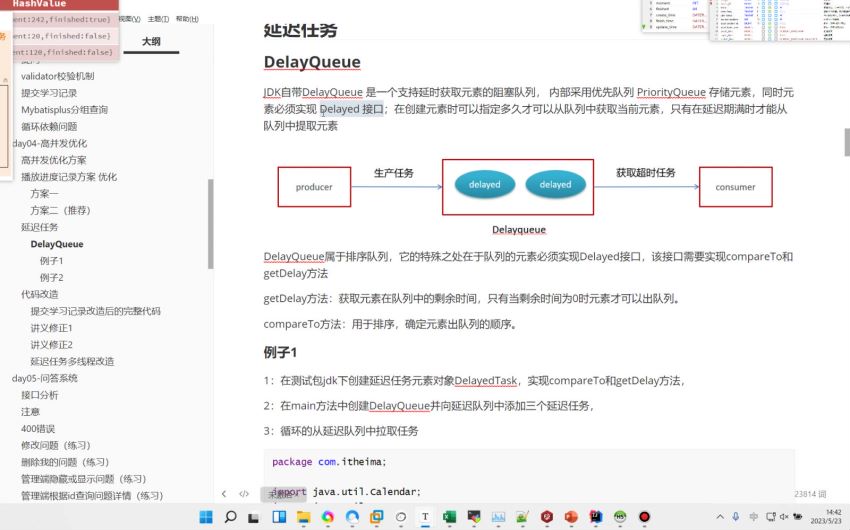
Task: Show hidden system tray icons chevron
Action: 720,517
